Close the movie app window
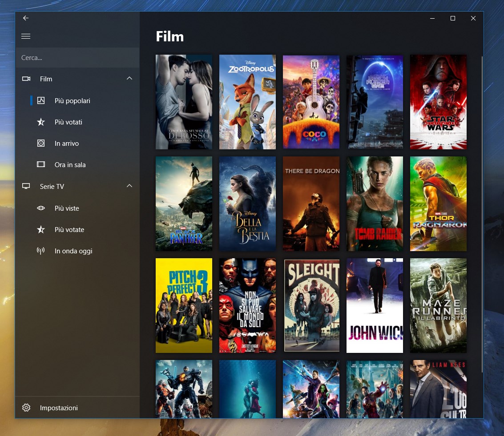 click(x=473, y=18)
